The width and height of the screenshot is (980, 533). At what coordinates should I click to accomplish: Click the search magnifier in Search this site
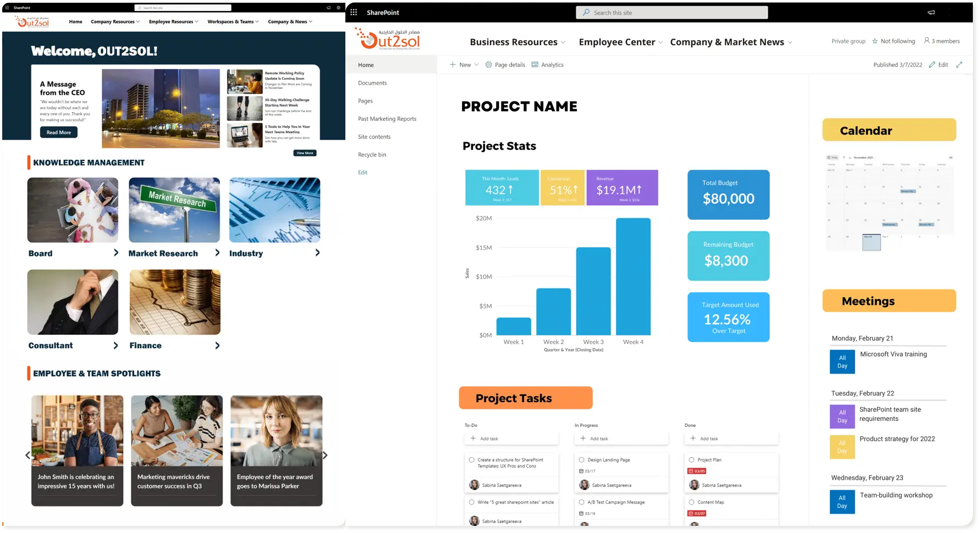(x=586, y=12)
